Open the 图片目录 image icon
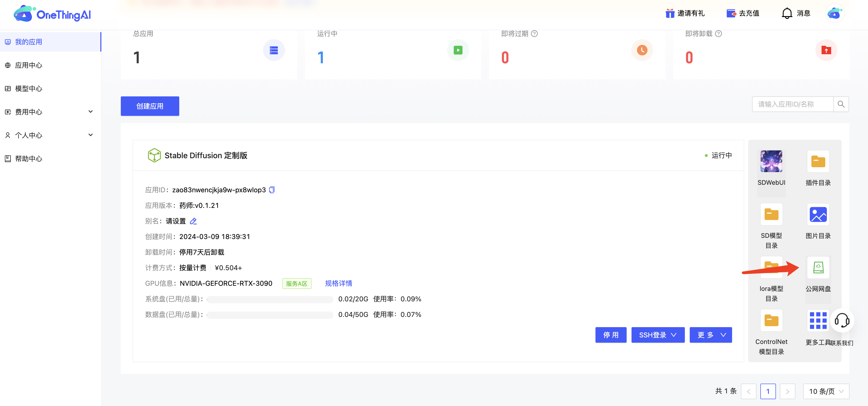The width and height of the screenshot is (868, 406). (818, 214)
